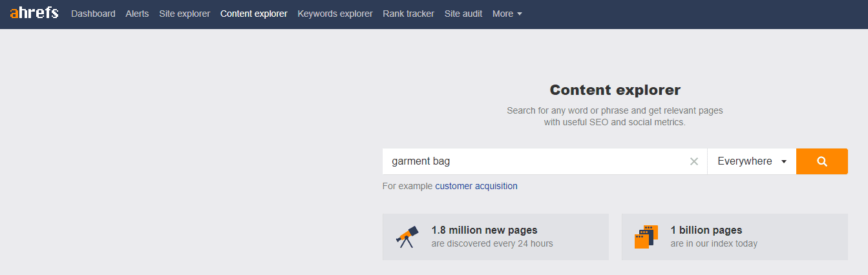The image size is (868, 275).
Task: Click the telescope icon
Action: click(407, 237)
